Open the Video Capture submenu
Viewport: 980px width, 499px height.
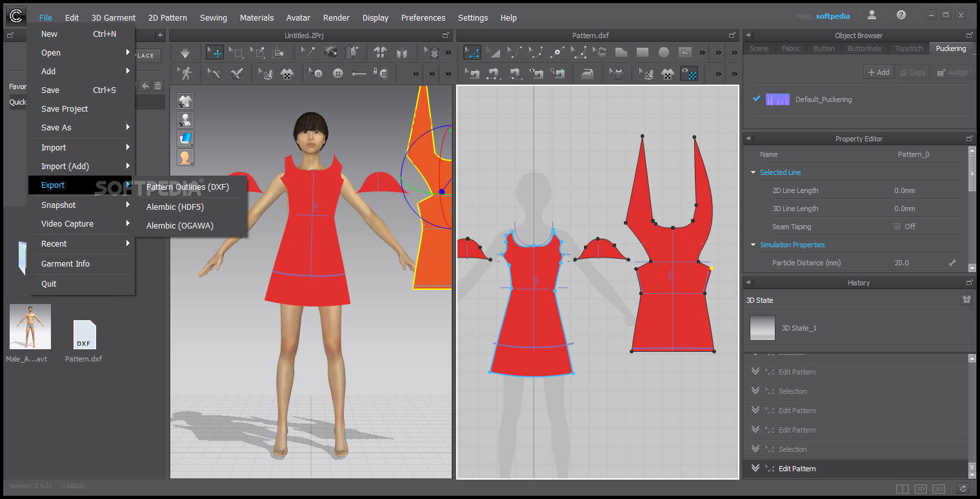[81, 223]
